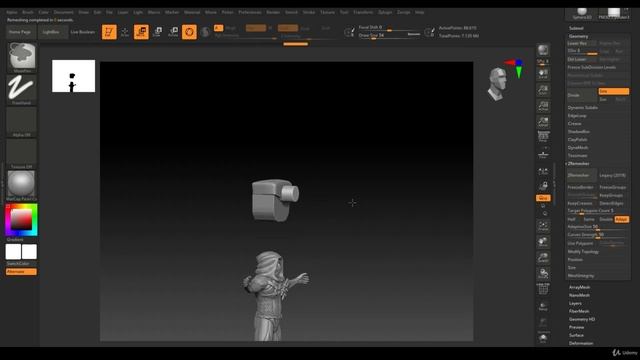This screenshot has width=640, height=360.
Task: Open the FreeHand stroke selector
Action: 22,89
